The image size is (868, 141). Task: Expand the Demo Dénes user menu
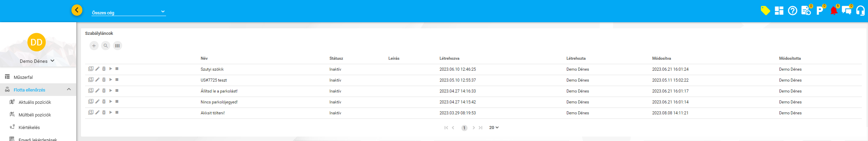tap(37, 61)
